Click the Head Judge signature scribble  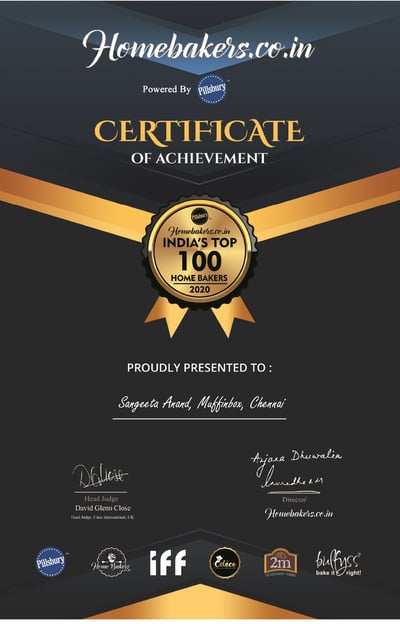[100, 476]
